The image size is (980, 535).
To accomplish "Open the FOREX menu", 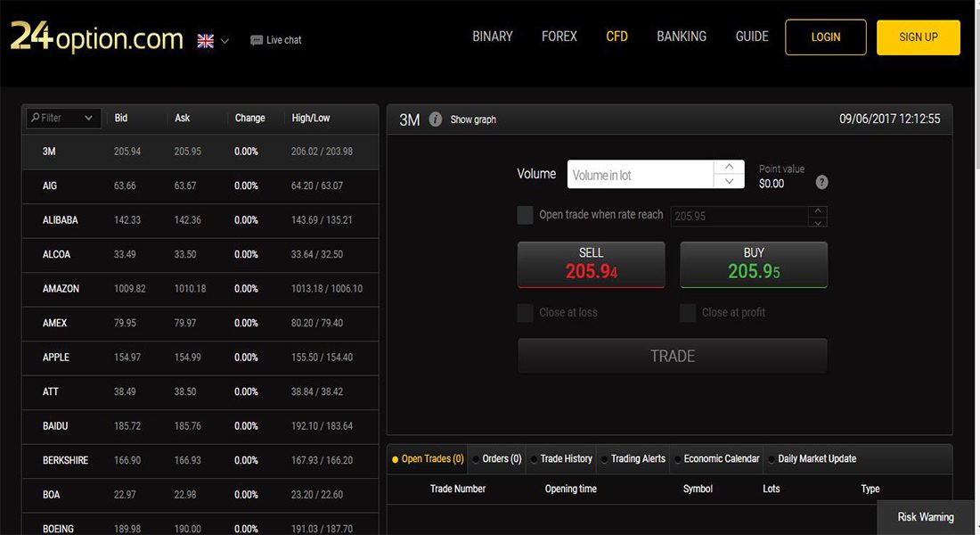I will click(559, 37).
